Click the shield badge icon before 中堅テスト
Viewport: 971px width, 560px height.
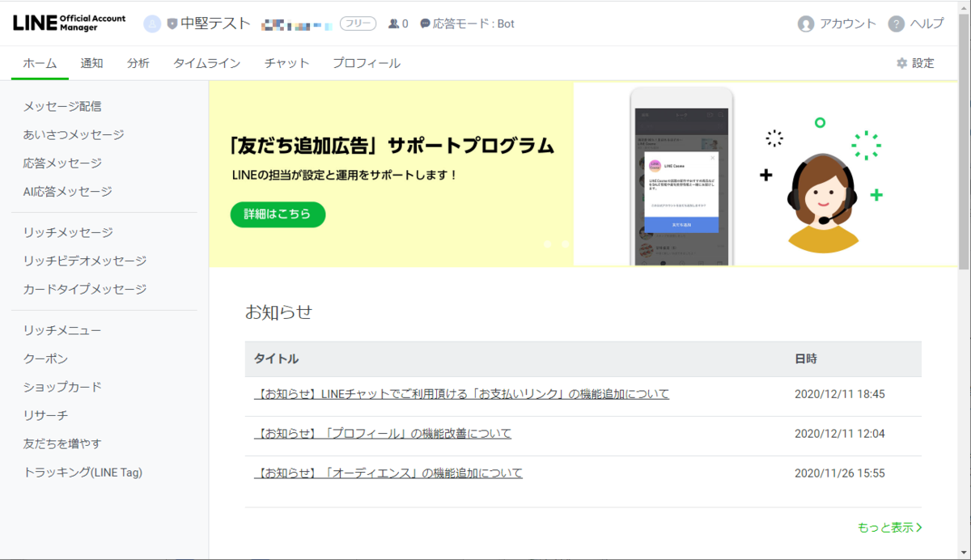coord(172,23)
